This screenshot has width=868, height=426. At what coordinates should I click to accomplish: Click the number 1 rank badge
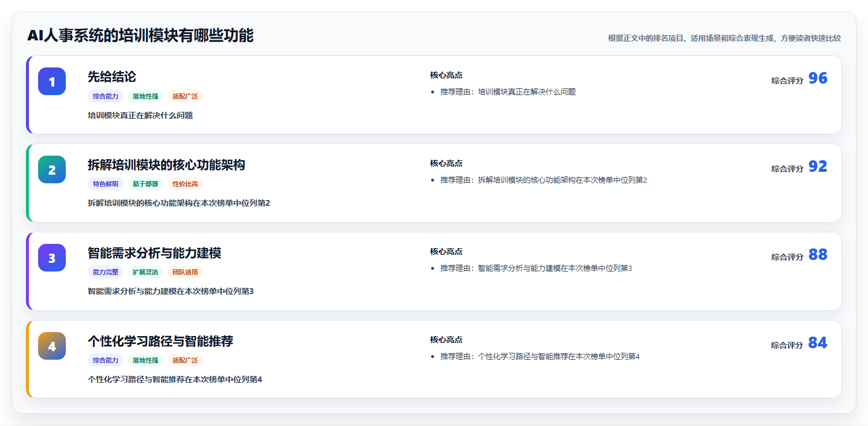tap(52, 81)
